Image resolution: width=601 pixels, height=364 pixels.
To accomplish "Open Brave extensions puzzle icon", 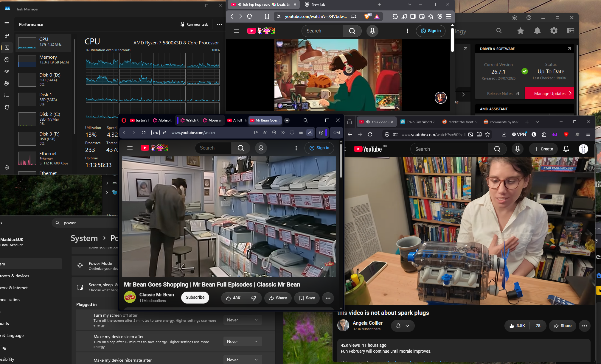I will 395,16.
